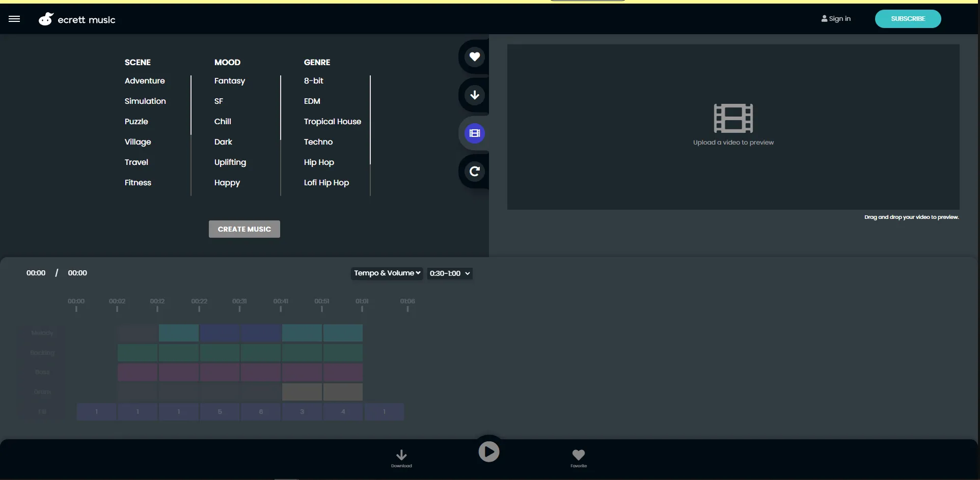Click the Melody row label
Image resolution: width=980 pixels, height=480 pixels.
click(42, 333)
